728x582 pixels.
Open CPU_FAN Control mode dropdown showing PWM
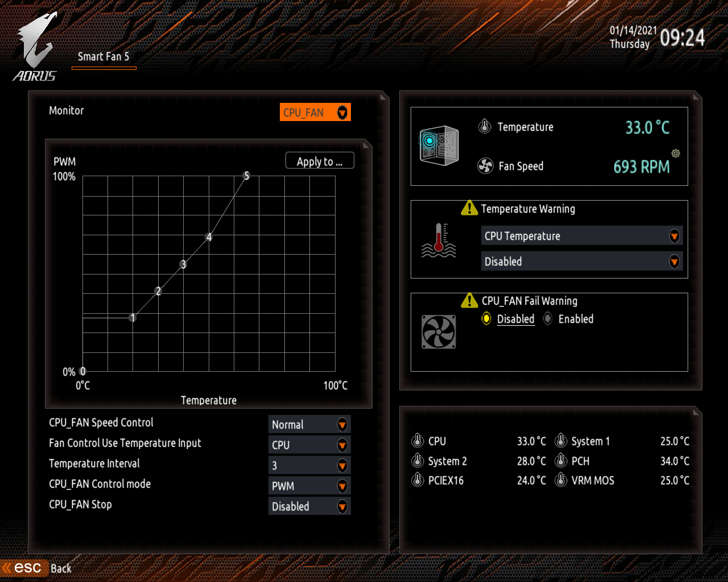pos(309,486)
